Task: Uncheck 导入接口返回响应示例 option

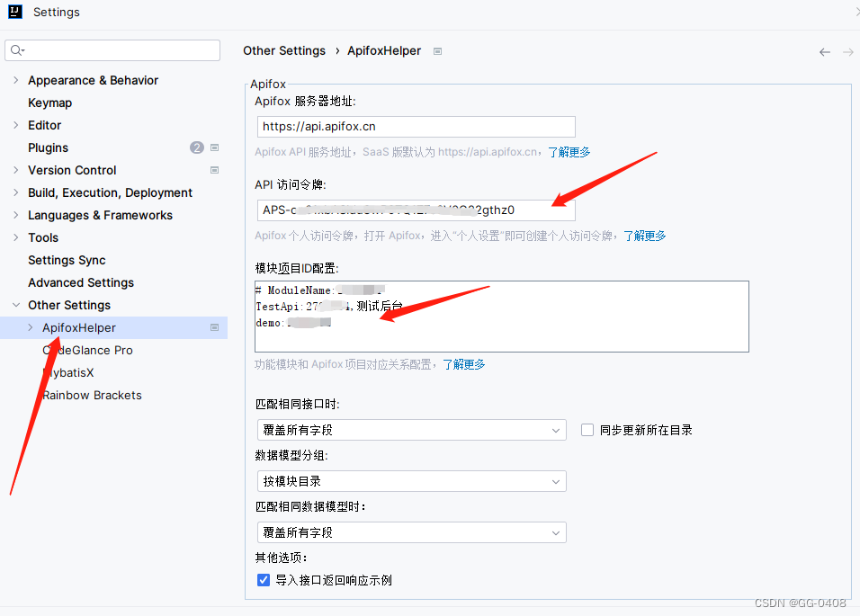Action: 263,579
